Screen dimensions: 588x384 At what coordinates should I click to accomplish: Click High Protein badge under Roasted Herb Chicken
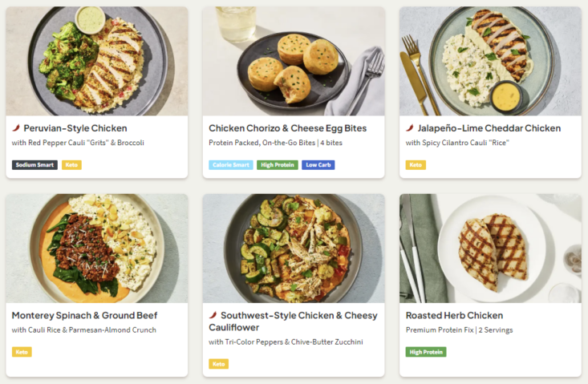point(426,352)
